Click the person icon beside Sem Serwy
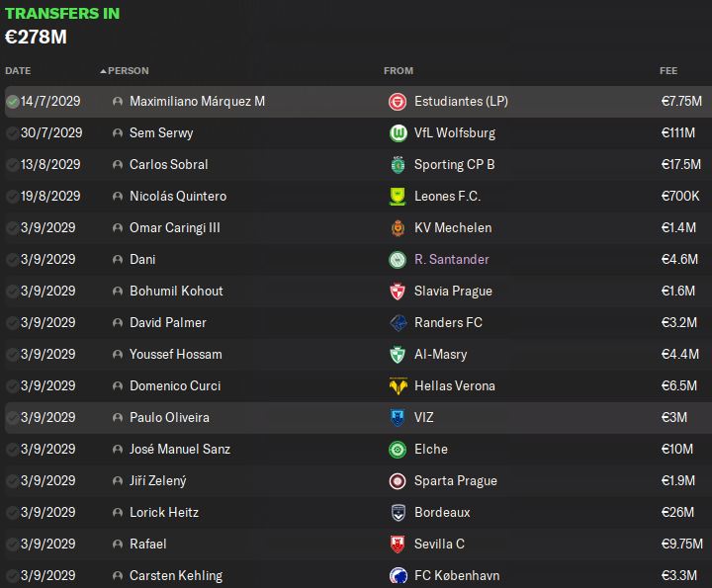The image size is (712, 588). (118, 133)
